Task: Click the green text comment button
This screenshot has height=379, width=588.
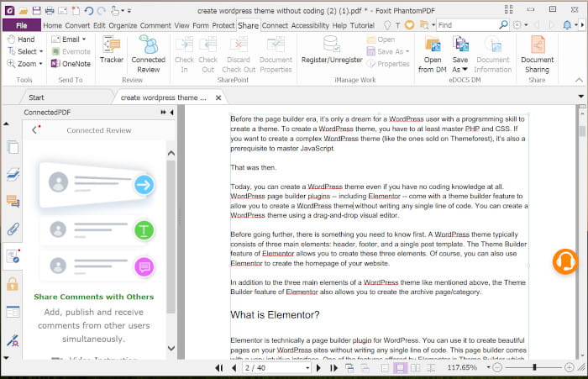Action: pos(144,230)
